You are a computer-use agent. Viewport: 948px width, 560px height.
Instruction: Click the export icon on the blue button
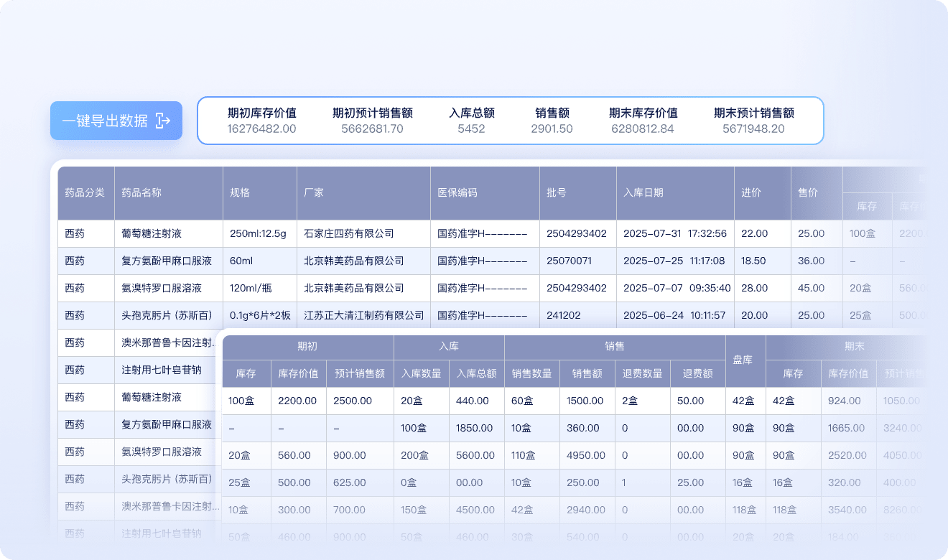pyautogui.click(x=163, y=121)
